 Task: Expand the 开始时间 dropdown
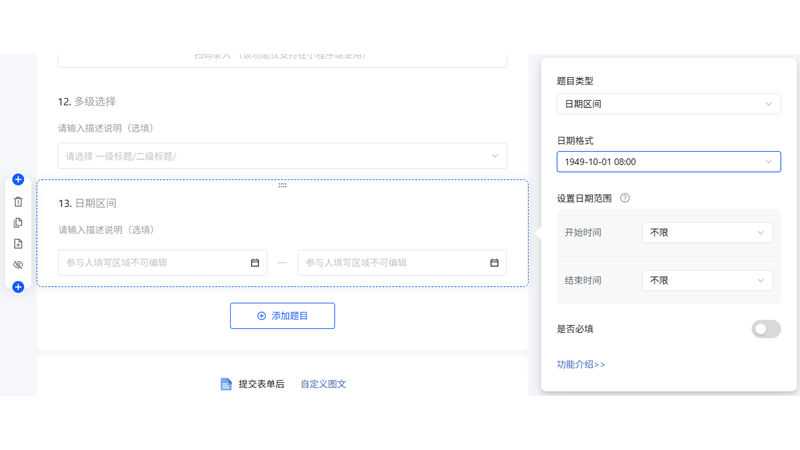point(706,233)
